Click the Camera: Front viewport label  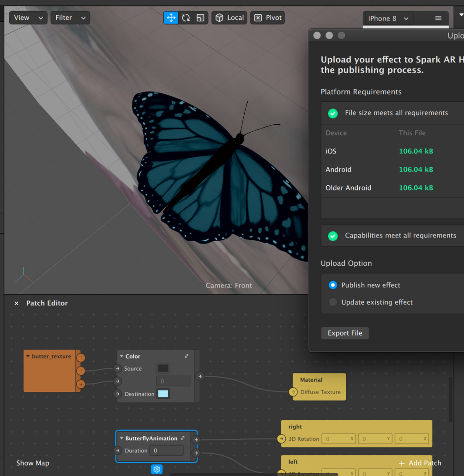(x=229, y=285)
